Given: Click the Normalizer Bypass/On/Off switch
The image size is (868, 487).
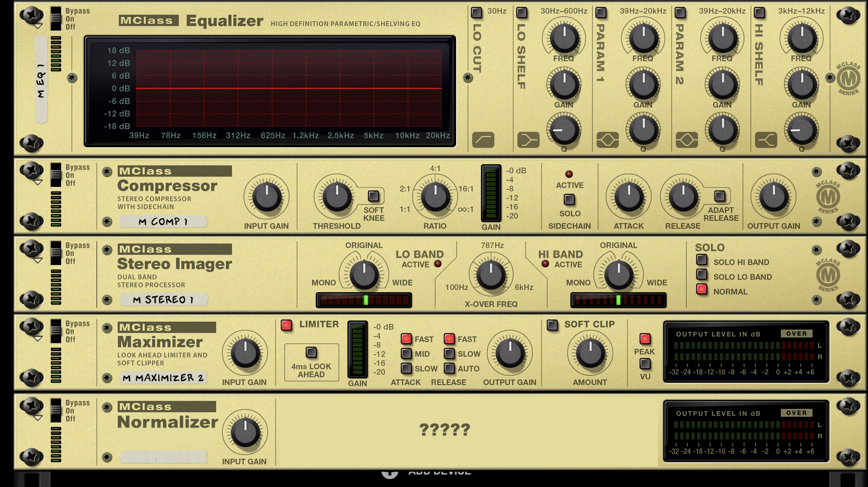Looking at the screenshot, I should pyautogui.click(x=55, y=411).
